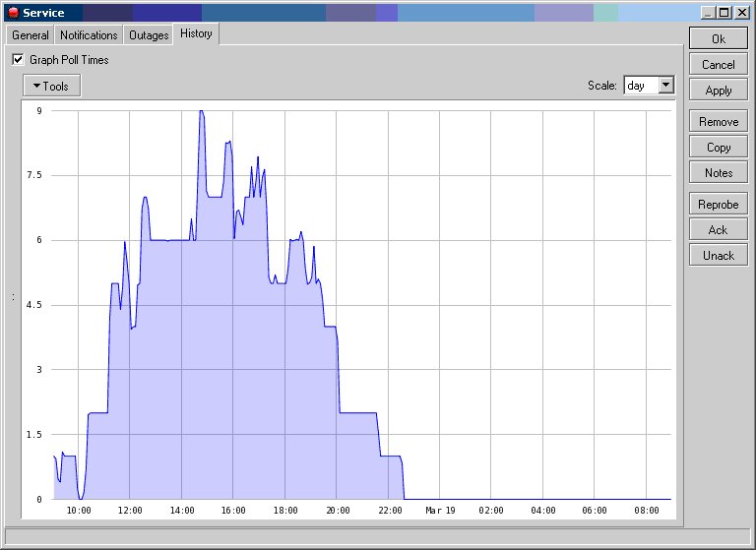
Task: Click the 22:00 time axis label
Action: (389, 510)
